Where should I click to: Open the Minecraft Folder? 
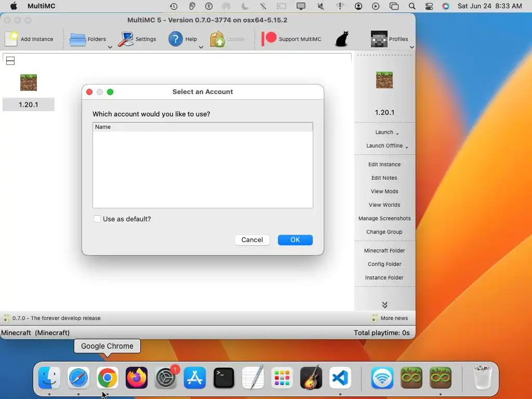click(x=384, y=251)
